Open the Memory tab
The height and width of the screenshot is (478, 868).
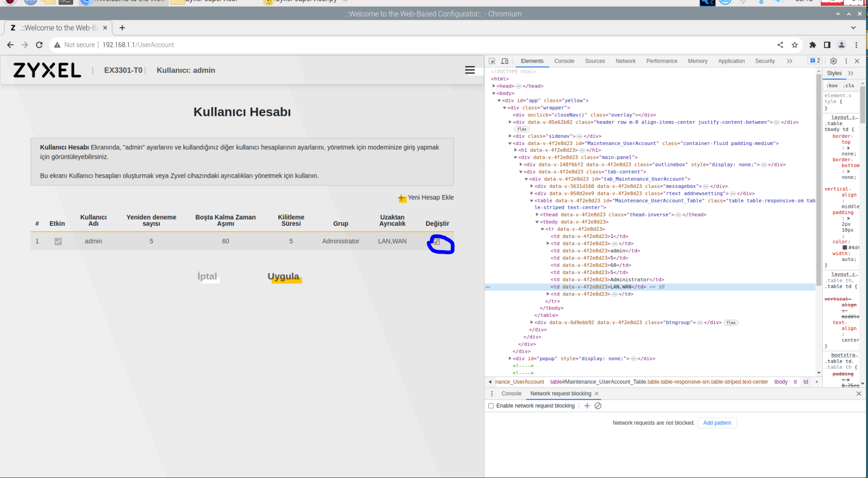pyautogui.click(x=698, y=61)
